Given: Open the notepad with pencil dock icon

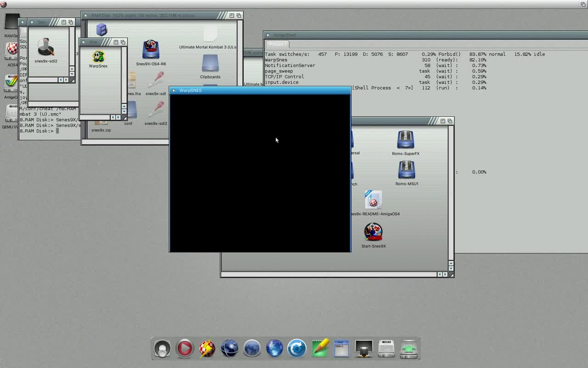Looking at the screenshot, I should pyautogui.click(x=320, y=349).
